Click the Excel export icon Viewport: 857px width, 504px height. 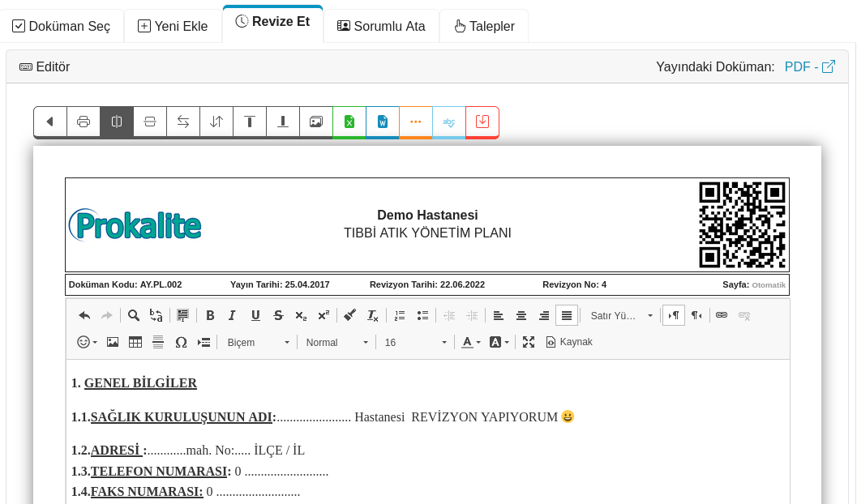point(349,122)
